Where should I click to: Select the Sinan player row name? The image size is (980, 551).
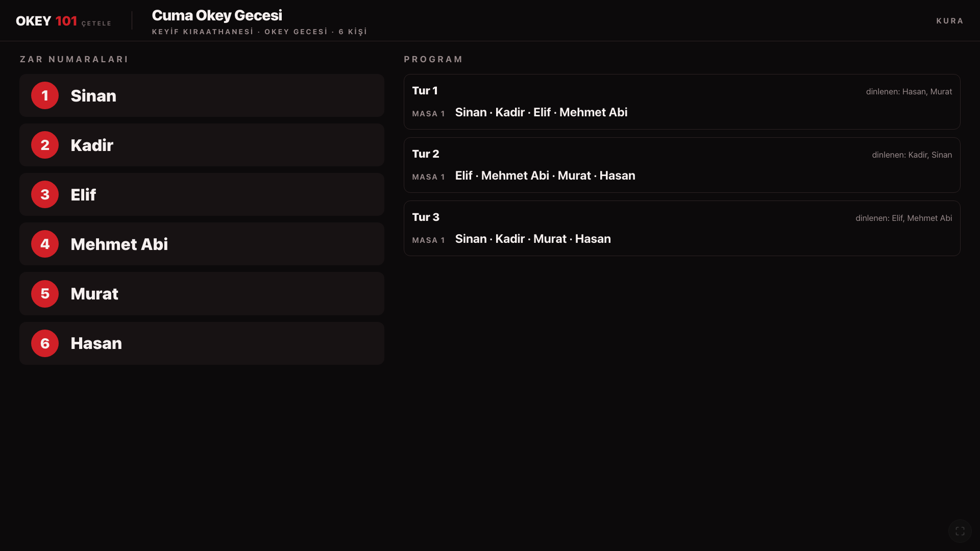[93, 96]
